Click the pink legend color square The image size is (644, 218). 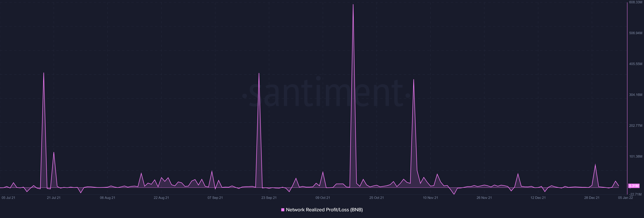(x=283, y=210)
